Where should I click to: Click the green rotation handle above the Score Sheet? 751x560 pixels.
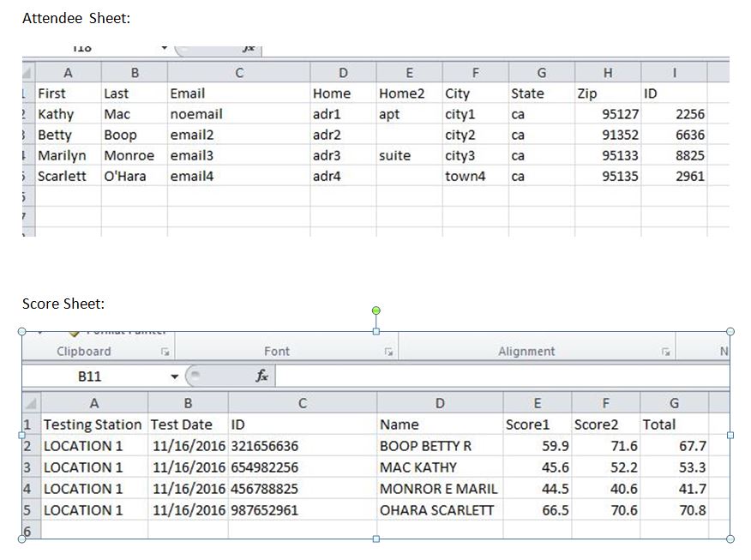point(375,310)
